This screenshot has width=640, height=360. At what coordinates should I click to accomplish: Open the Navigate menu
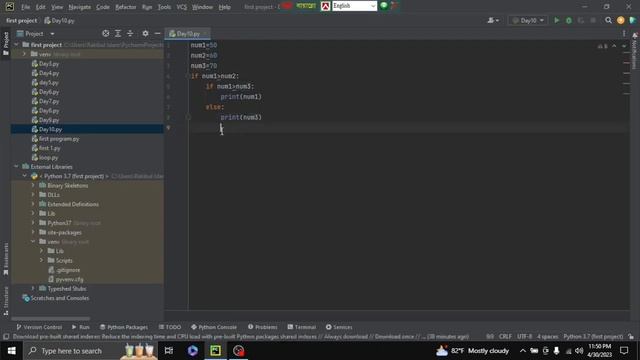[x=80, y=7]
